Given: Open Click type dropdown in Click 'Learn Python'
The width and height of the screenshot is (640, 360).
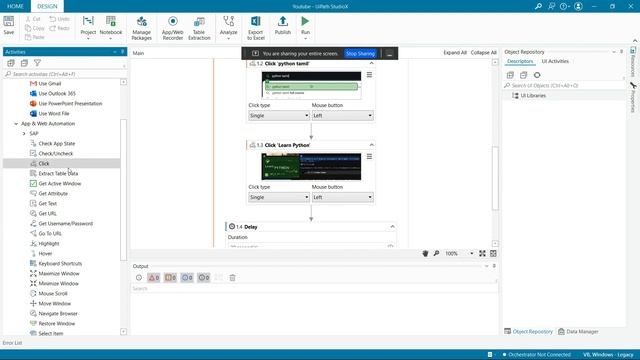Looking at the screenshot, I should point(279,197).
